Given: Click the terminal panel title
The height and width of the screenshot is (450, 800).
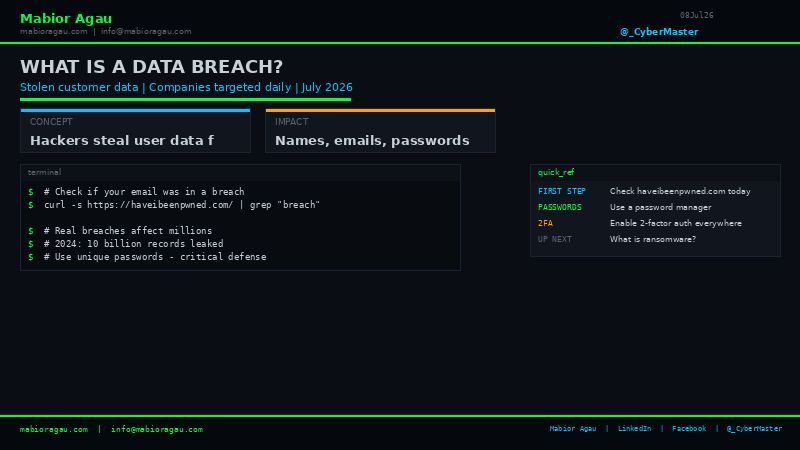Looking at the screenshot, I should [x=44, y=172].
